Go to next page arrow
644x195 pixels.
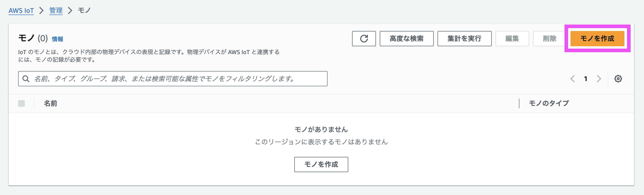click(x=599, y=79)
